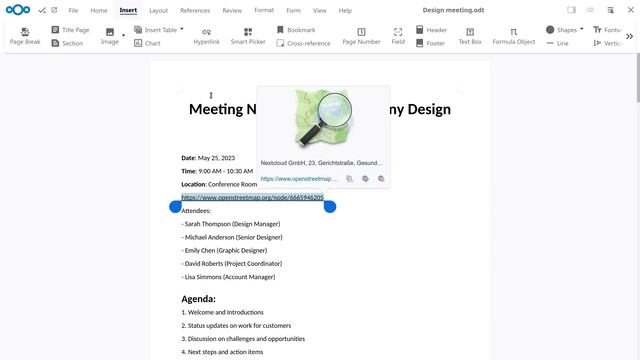Open the Smart Picker
The height and width of the screenshot is (360, 640).
coord(248,36)
